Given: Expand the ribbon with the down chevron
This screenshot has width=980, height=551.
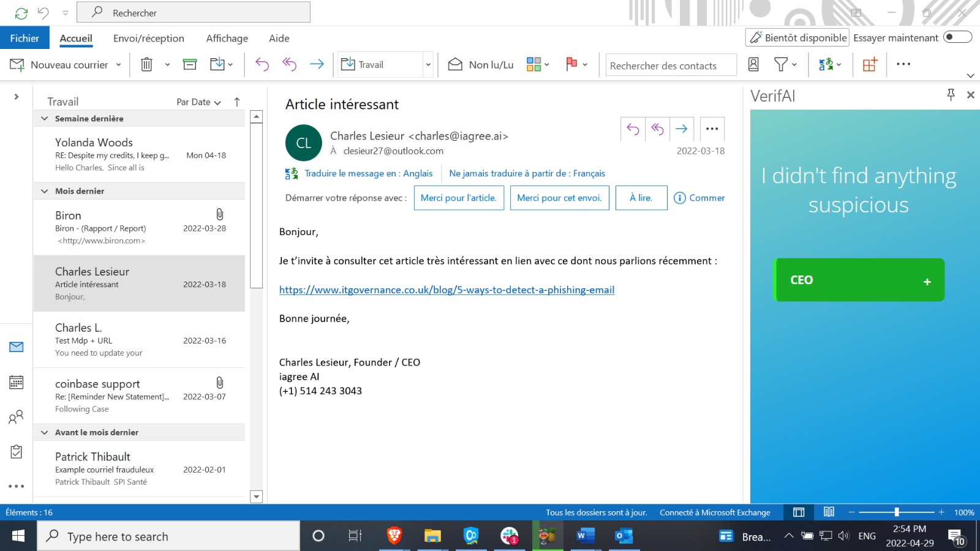Looking at the screenshot, I should (x=970, y=76).
